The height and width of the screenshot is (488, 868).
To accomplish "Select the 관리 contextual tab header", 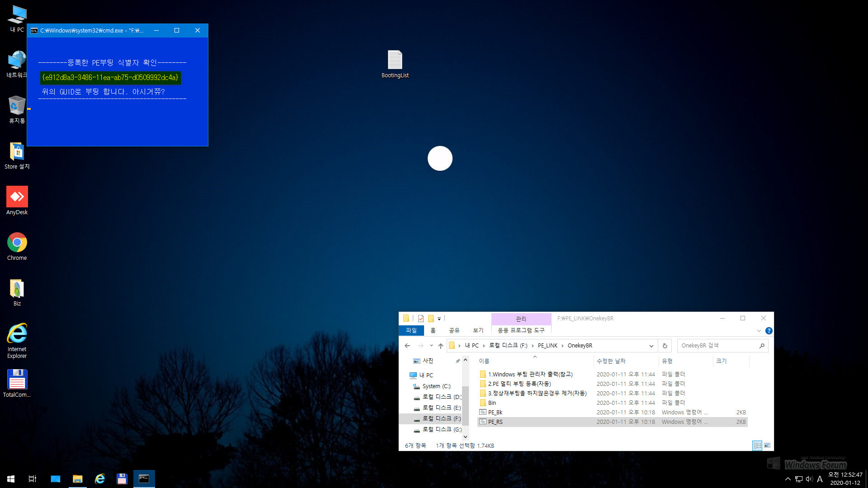I will pos(521,319).
